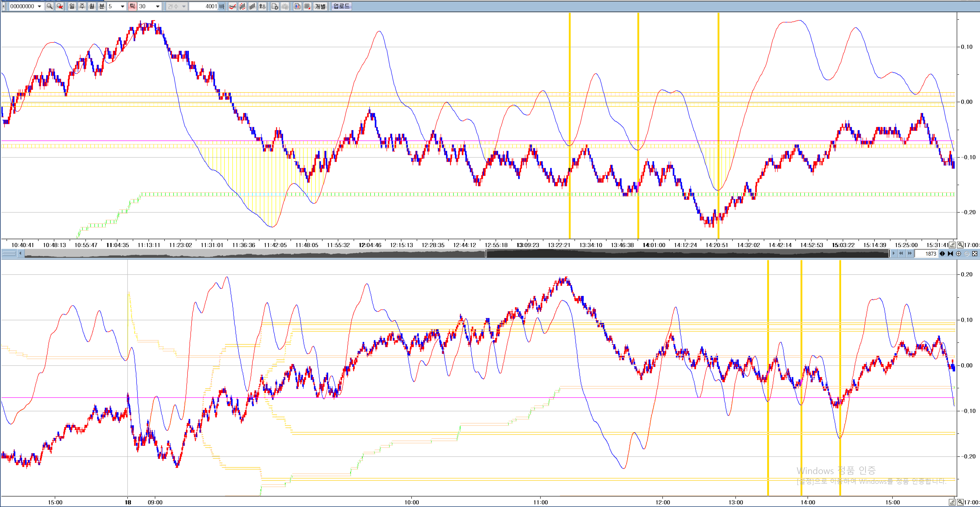Click the 개별 button
The height and width of the screenshot is (507, 980).
320,6
